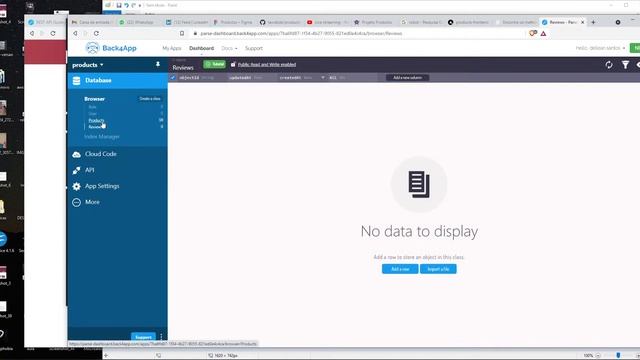Click the Support chat button at sidebar bottom

point(143,337)
